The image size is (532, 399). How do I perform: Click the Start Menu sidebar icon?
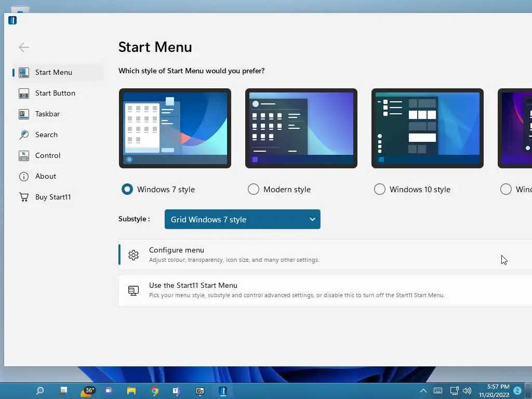point(24,72)
